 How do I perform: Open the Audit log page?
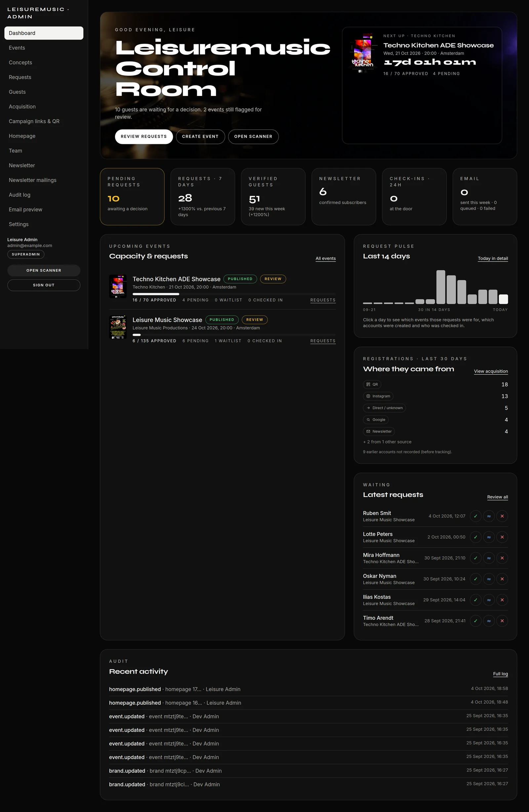44,195
